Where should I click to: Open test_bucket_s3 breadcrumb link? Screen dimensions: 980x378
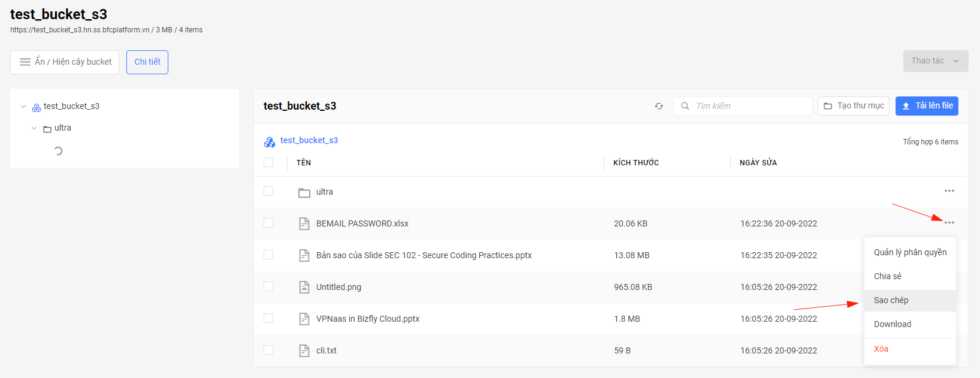coord(309,140)
